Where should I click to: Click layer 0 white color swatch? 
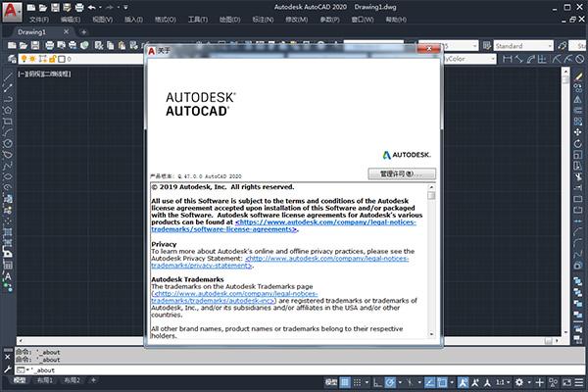62,59
